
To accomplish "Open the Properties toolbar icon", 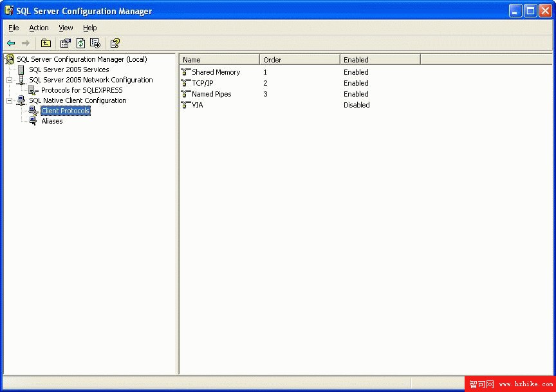I will [65, 43].
